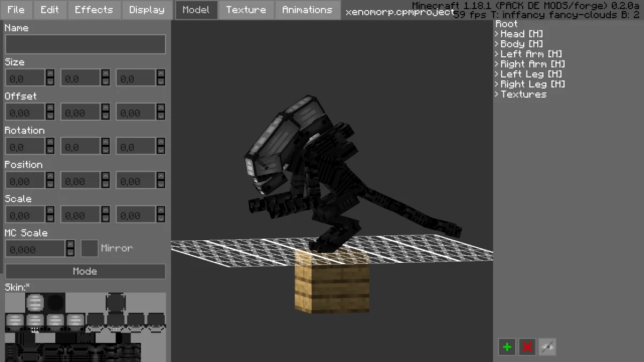Increase MC Scale with up arrow

pyautogui.click(x=70, y=244)
